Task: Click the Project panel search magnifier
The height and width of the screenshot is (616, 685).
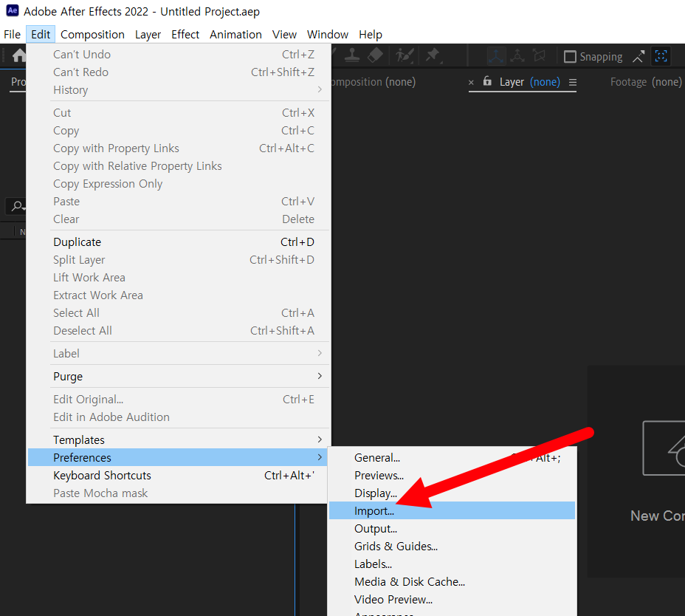Action: click(18, 205)
